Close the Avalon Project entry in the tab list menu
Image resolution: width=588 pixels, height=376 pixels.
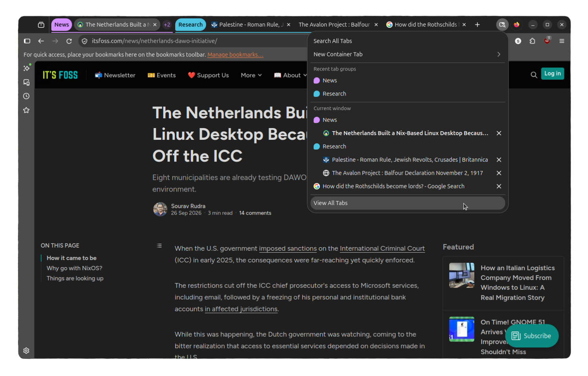click(499, 174)
